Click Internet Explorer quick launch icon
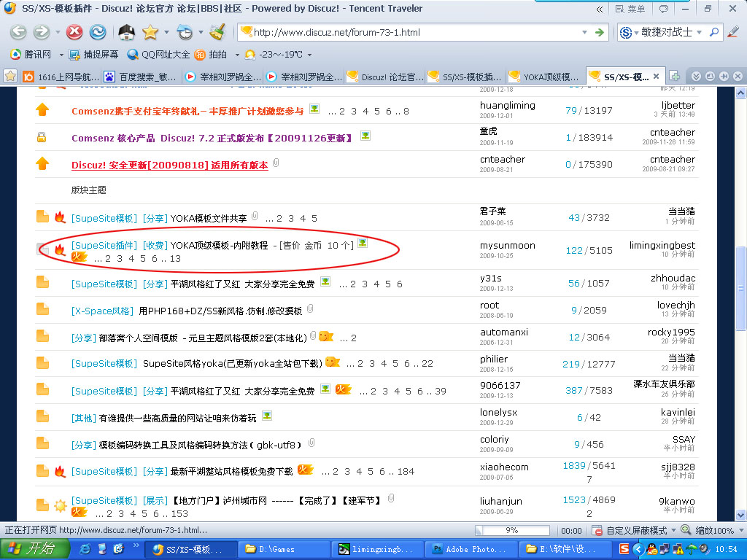747x560 pixels. coord(85,549)
